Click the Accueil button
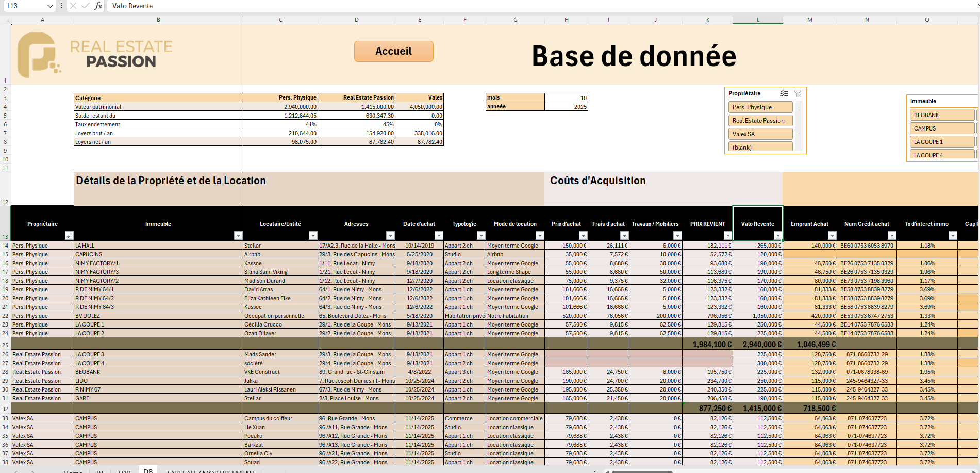This screenshot has height=473, width=980. tap(393, 51)
